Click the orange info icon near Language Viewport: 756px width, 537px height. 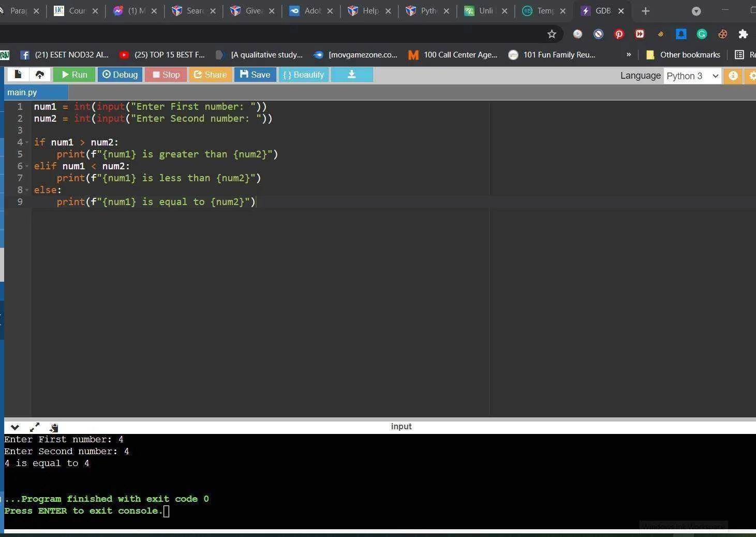[733, 76]
